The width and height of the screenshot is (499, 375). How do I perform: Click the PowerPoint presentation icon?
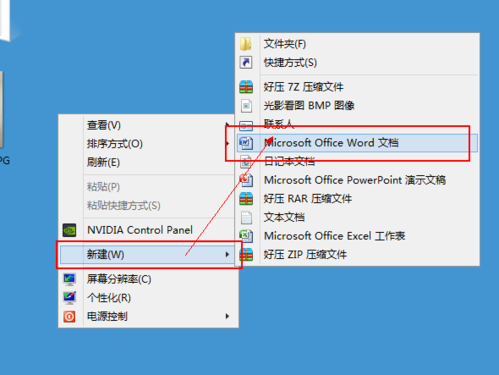coord(246,180)
